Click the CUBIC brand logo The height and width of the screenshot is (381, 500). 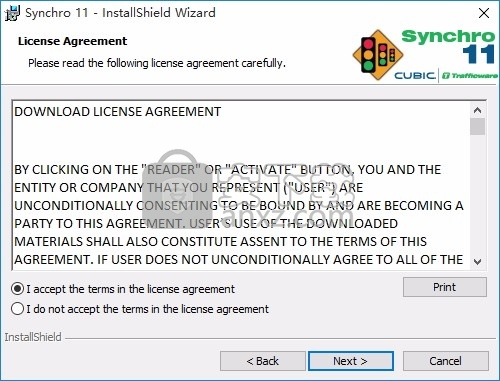point(415,76)
